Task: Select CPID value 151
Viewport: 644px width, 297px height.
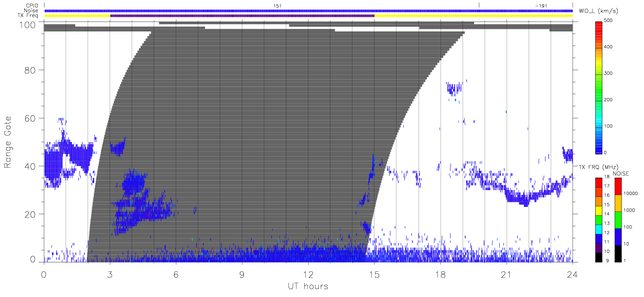Action: (x=277, y=5)
